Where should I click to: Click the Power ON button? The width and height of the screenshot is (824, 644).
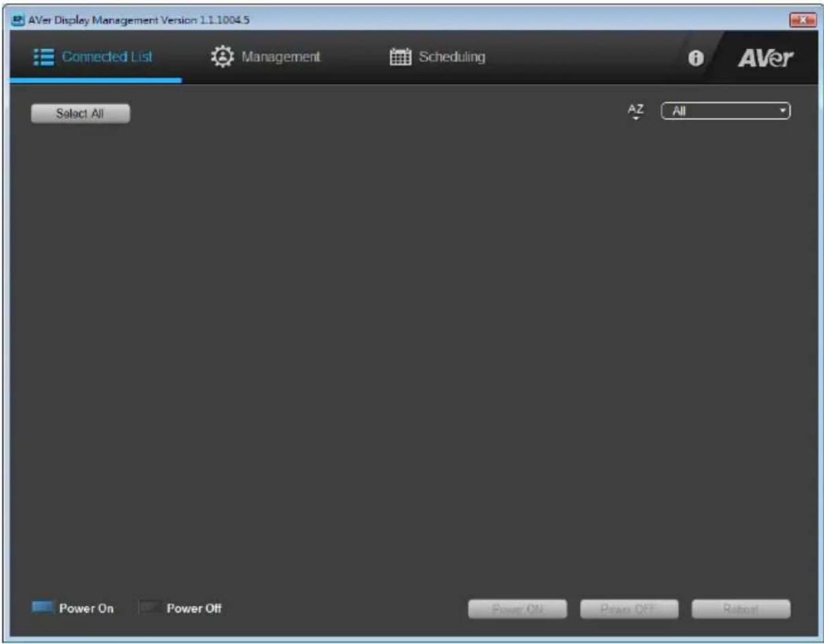pyautogui.click(x=517, y=609)
